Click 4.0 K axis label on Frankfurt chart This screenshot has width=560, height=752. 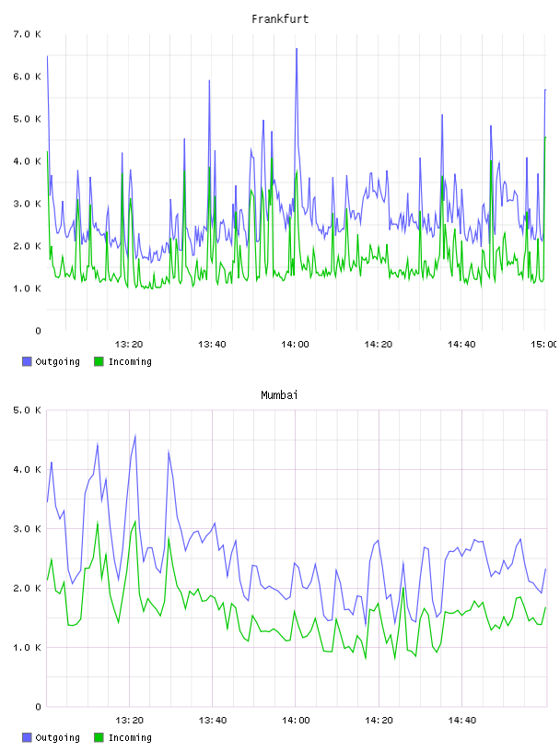pyautogui.click(x=28, y=161)
